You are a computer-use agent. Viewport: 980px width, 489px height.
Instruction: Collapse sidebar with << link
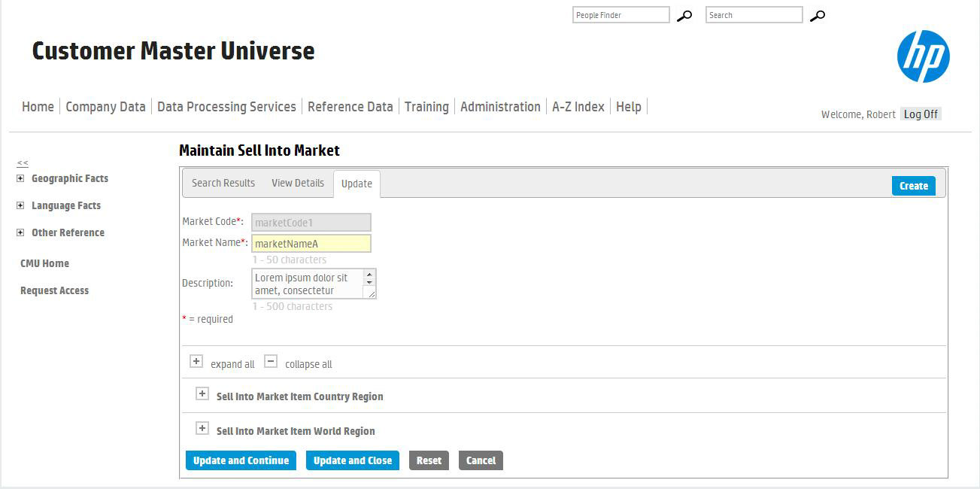point(23,162)
